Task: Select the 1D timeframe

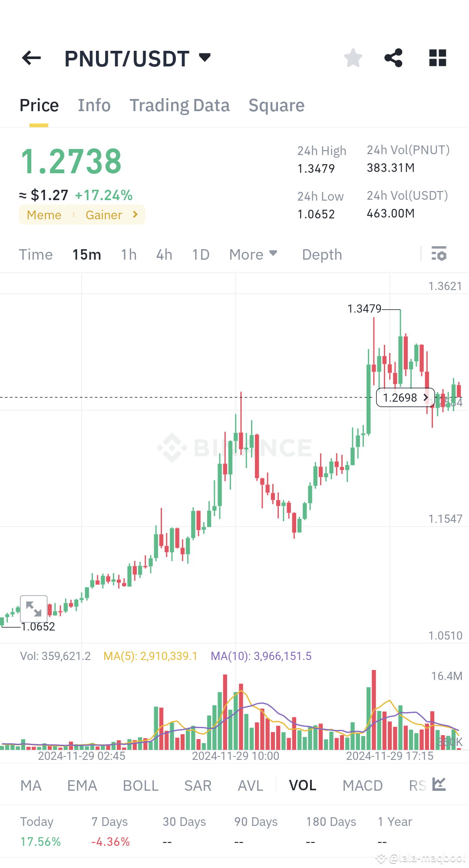Action: (200, 254)
